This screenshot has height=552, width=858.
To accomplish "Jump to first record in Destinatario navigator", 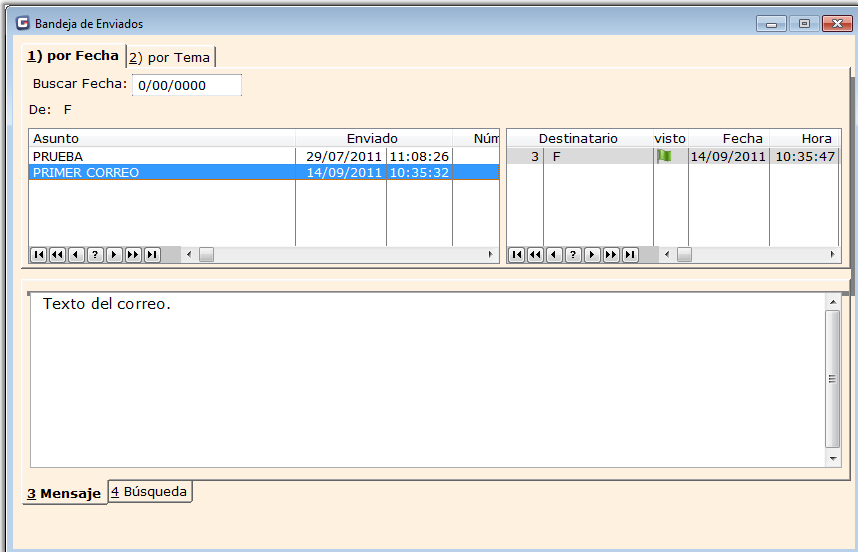I will tap(516, 255).
